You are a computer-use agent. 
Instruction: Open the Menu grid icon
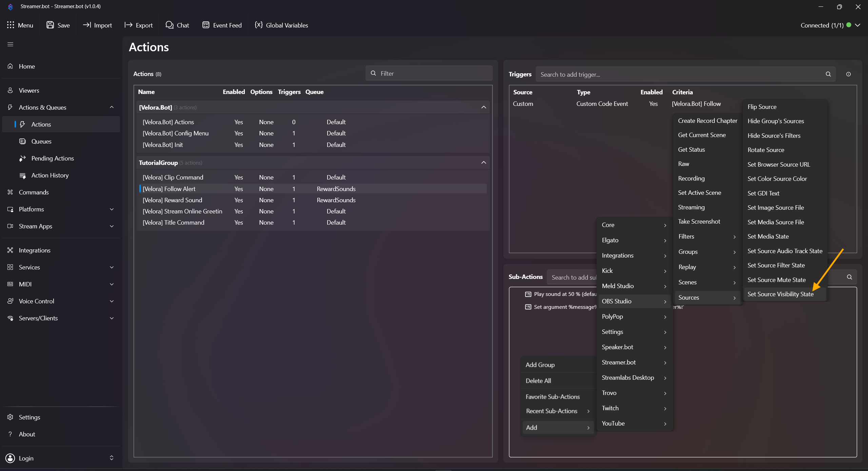pos(11,25)
